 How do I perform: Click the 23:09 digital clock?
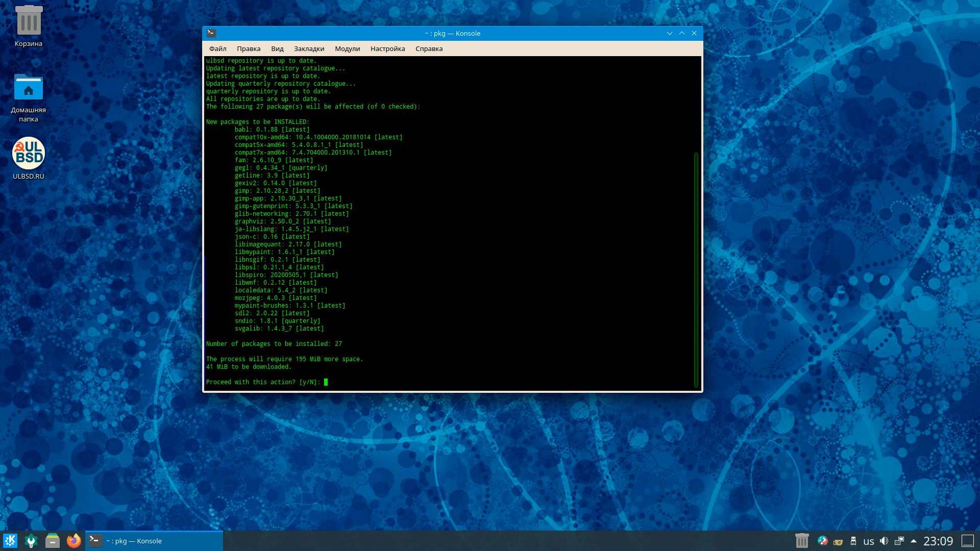click(938, 541)
